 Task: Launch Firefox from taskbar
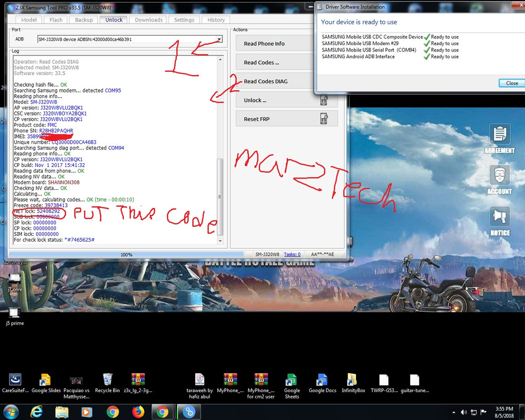[x=138, y=412]
